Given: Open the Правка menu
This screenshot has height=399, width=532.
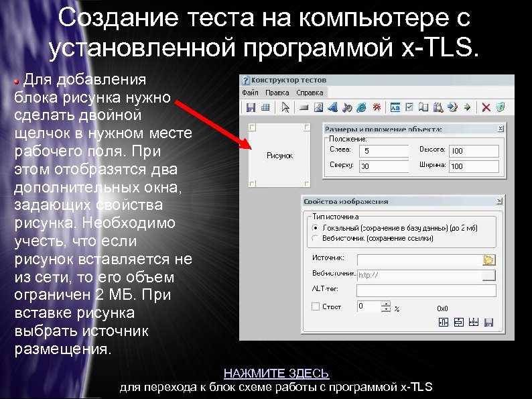Looking at the screenshot, I should click(x=277, y=93).
